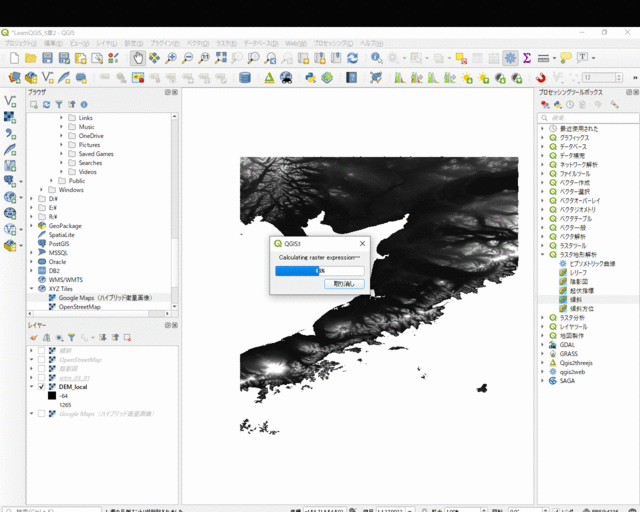This screenshot has height=512, width=640.
Task: Open the レイヤ menu
Action: 107,43
